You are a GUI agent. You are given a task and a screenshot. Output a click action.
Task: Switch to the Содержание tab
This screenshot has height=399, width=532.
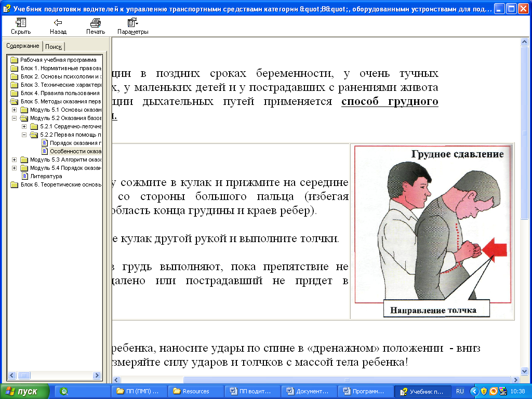[23, 46]
